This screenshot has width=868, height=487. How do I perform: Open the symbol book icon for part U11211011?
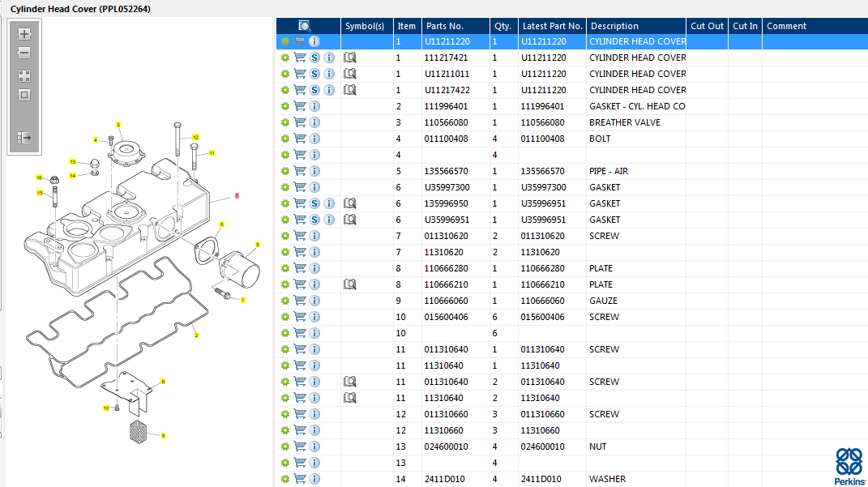(350, 74)
